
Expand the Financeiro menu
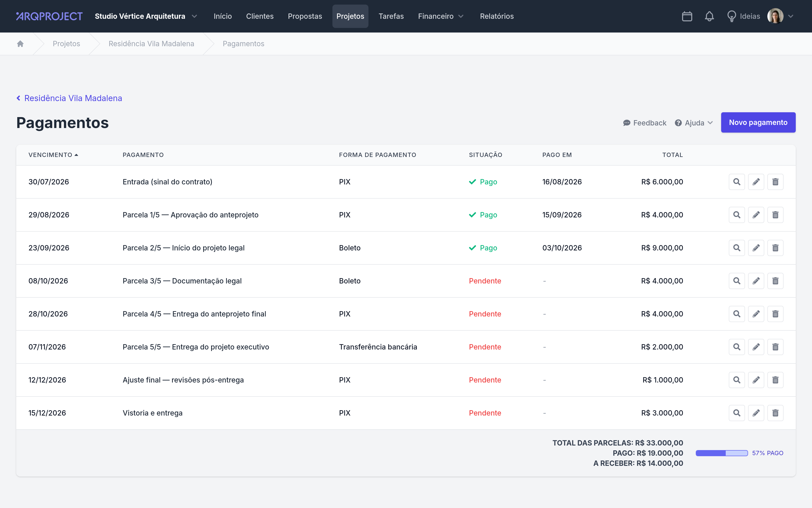click(441, 16)
